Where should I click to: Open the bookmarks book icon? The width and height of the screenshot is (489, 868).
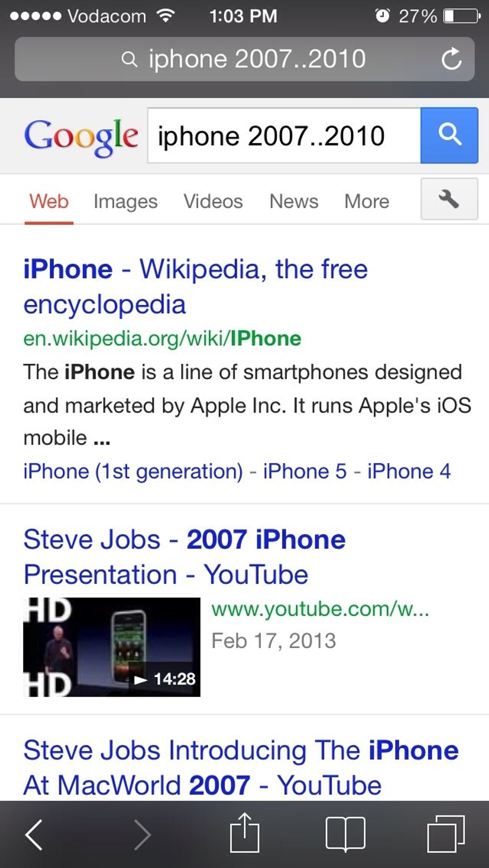point(345,833)
